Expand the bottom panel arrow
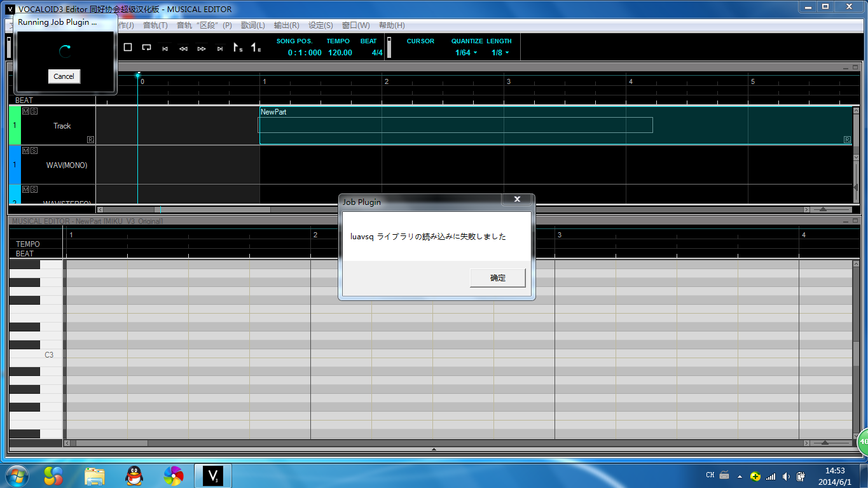The image size is (868, 488). coord(434,449)
